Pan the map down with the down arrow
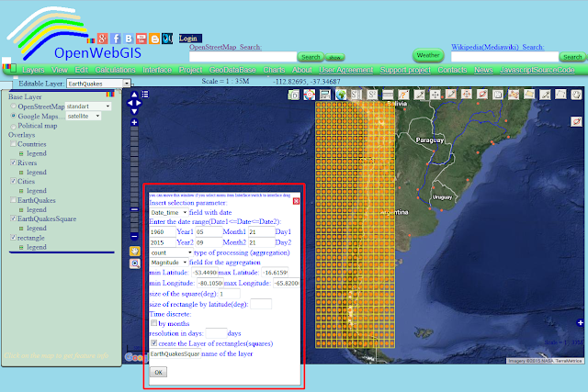 (x=134, y=111)
